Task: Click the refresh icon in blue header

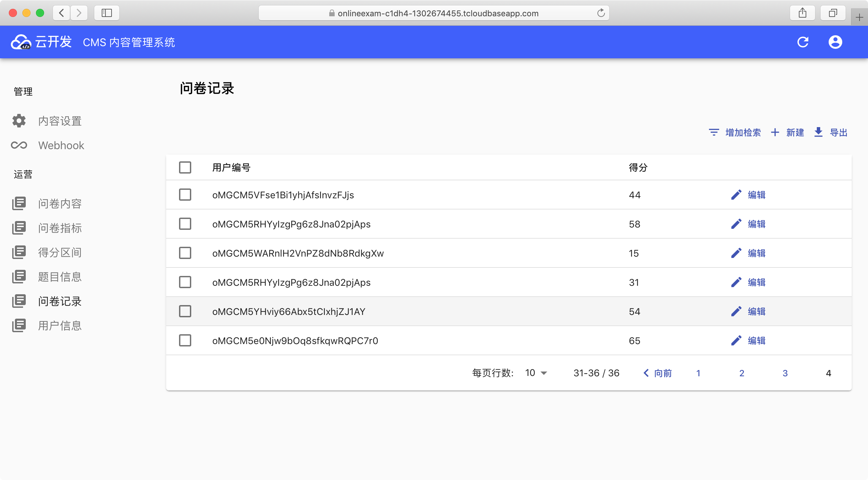Action: [x=803, y=42]
